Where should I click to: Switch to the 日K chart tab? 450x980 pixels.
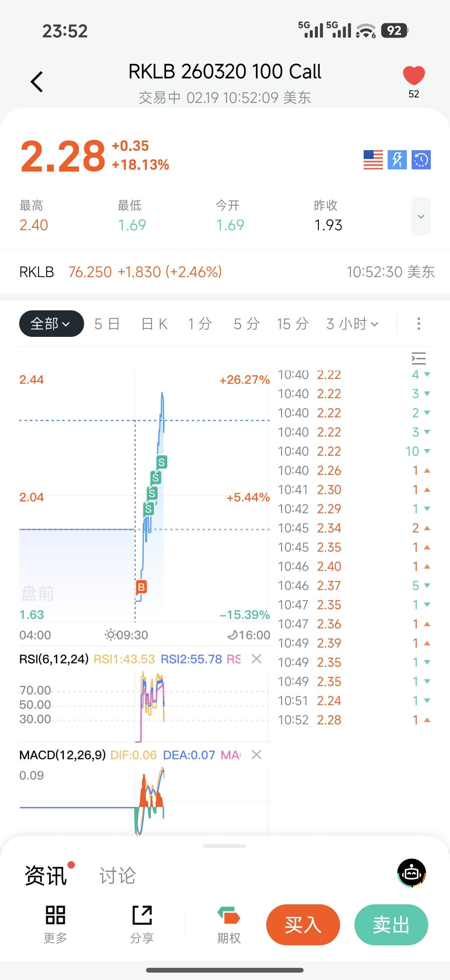[154, 324]
